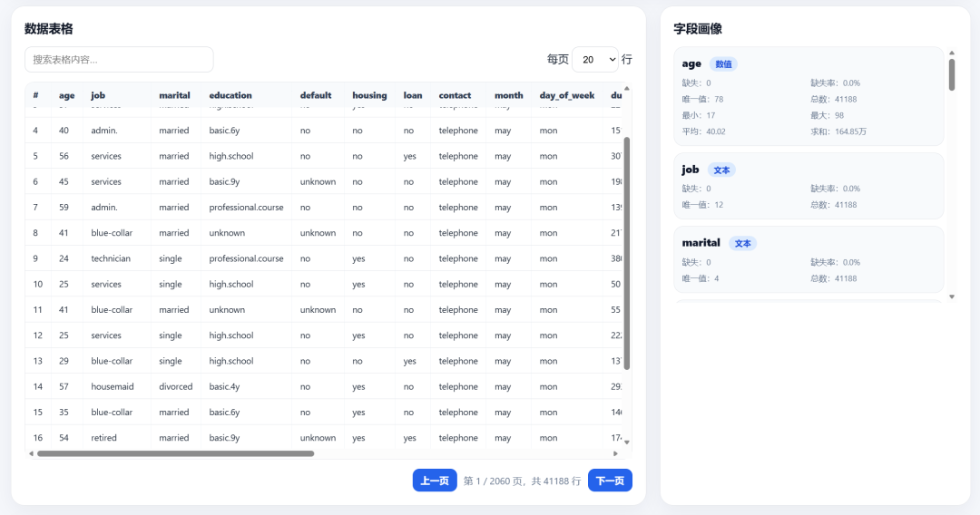This screenshot has height=515, width=980.
Task: Click the loan column header
Action: [x=413, y=95]
